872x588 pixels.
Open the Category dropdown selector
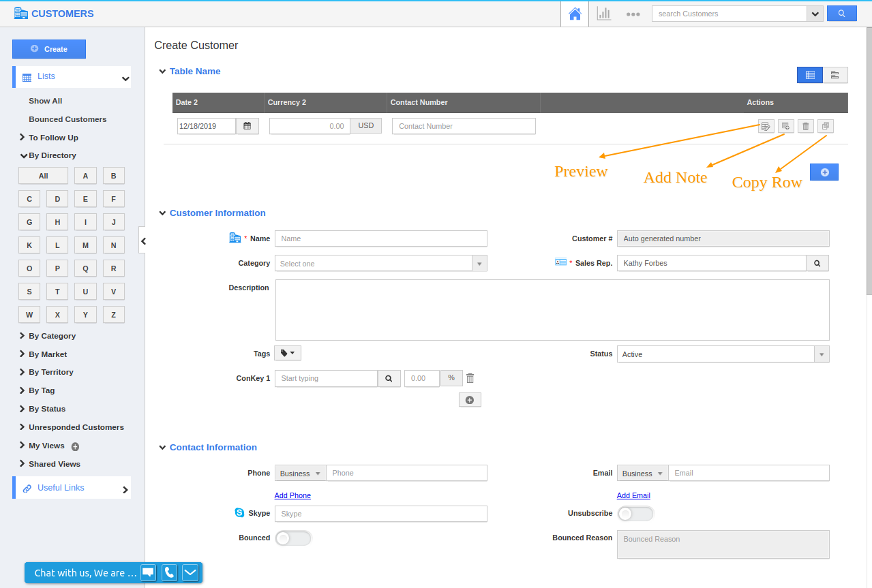click(479, 262)
